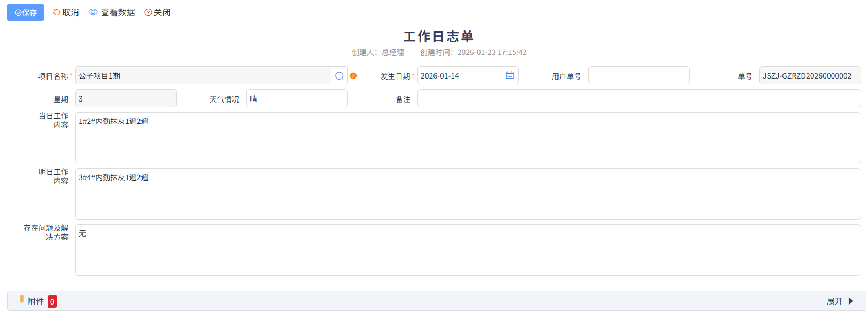The image size is (868, 312).
Task: Click Cancel (取消) in the toolbar
Action: [x=66, y=12]
